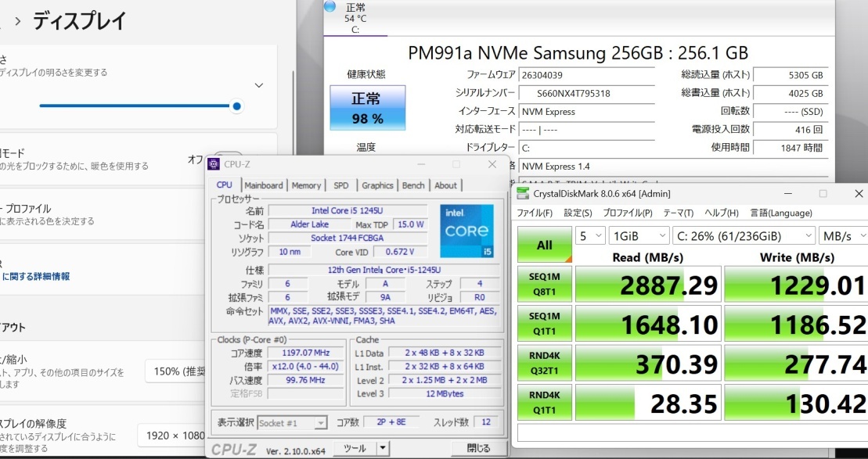Viewport: 868px width, 459px height.
Task: Click the 5305 GB total host reads value
Action: (x=791, y=75)
